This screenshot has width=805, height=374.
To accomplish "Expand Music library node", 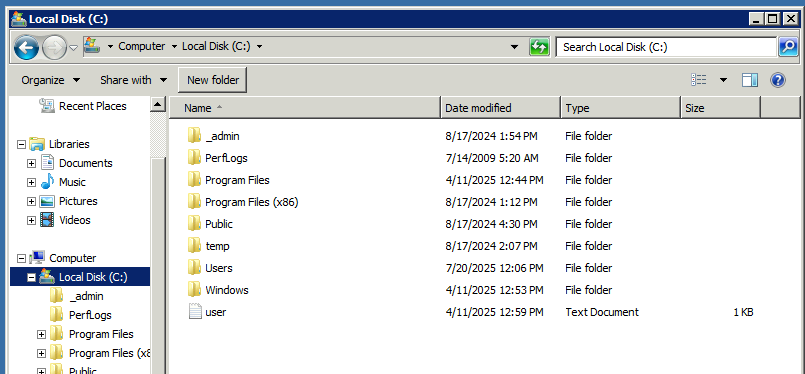I will 31,182.
